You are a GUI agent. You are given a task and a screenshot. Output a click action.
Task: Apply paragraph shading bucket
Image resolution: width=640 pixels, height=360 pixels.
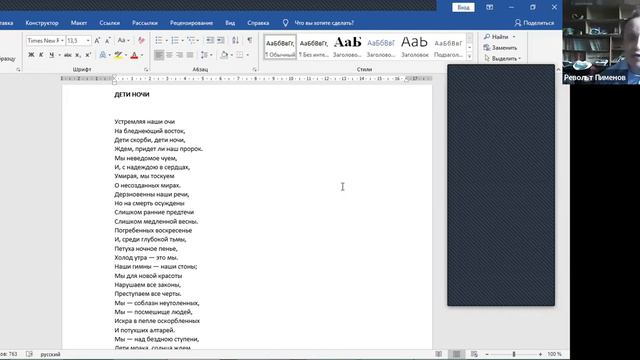tap(224, 55)
